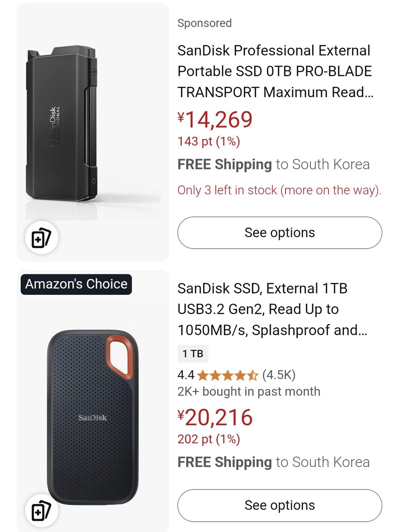Select the 1 TB capacity option
Screen dimensions: 399x532
click(x=193, y=353)
